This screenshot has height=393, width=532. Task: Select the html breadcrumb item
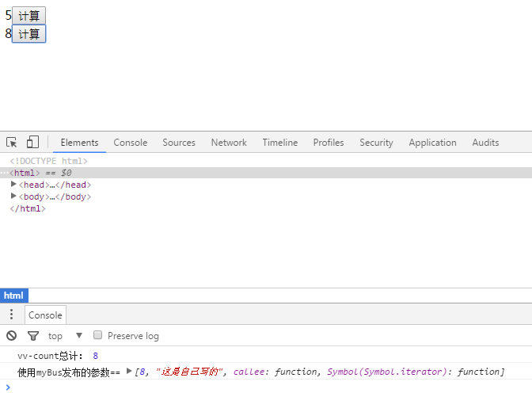14,296
